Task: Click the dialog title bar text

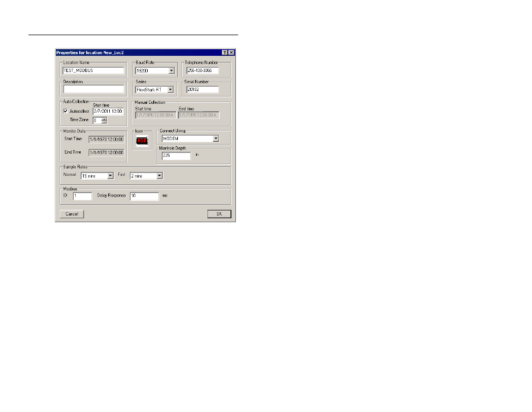Action: pyautogui.click(x=90, y=52)
